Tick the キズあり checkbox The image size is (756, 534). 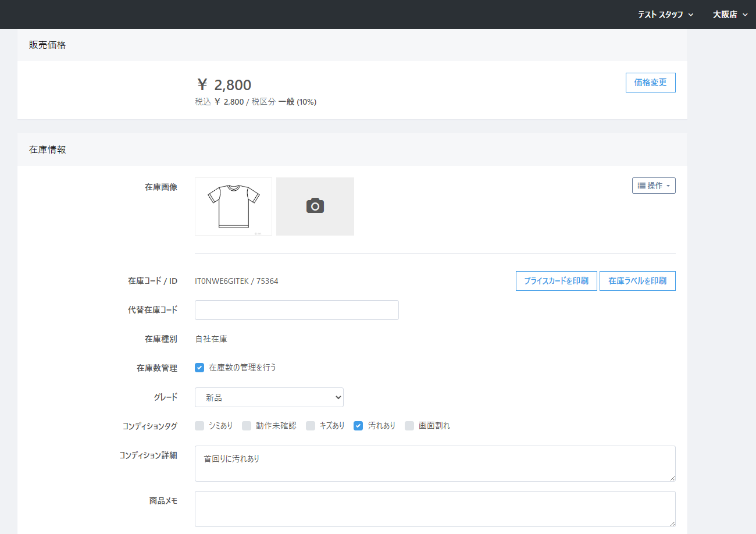(311, 426)
